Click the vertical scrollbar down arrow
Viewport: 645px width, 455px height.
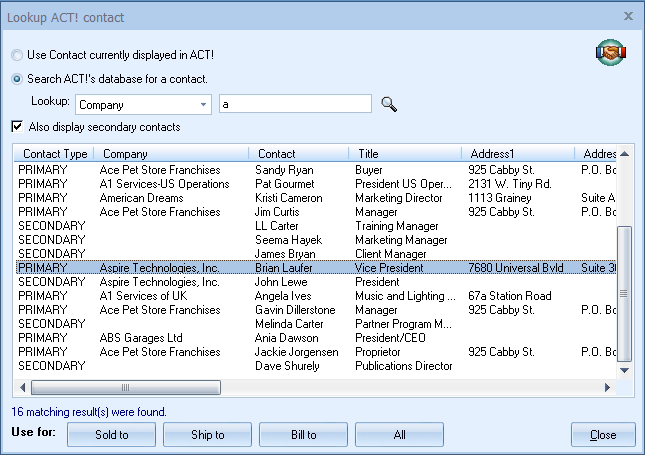coord(625,371)
